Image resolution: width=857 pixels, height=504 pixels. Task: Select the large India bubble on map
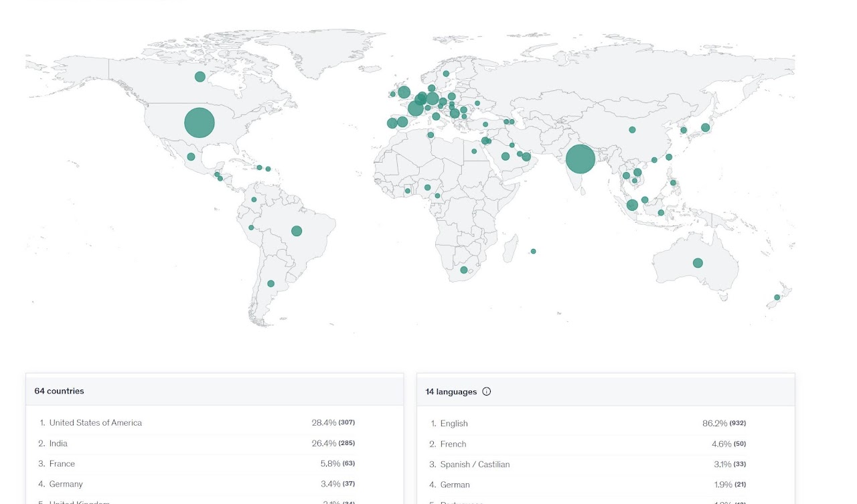tap(580, 159)
